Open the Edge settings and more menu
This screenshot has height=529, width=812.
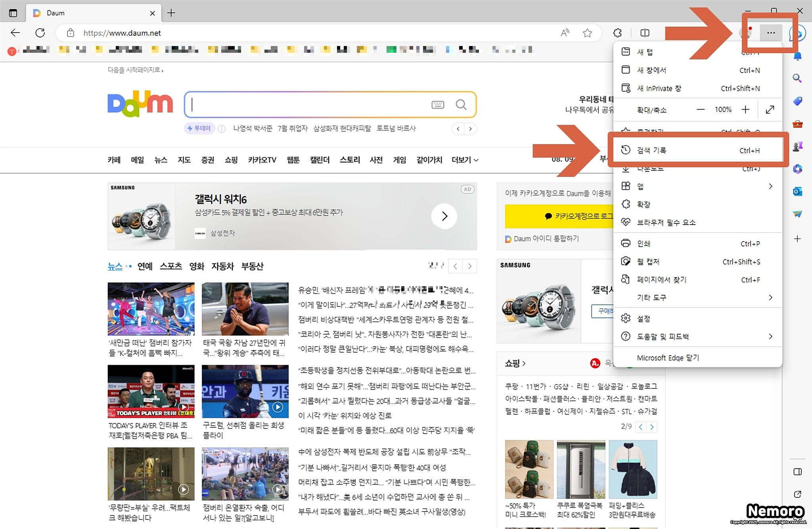pyautogui.click(x=771, y=33)
